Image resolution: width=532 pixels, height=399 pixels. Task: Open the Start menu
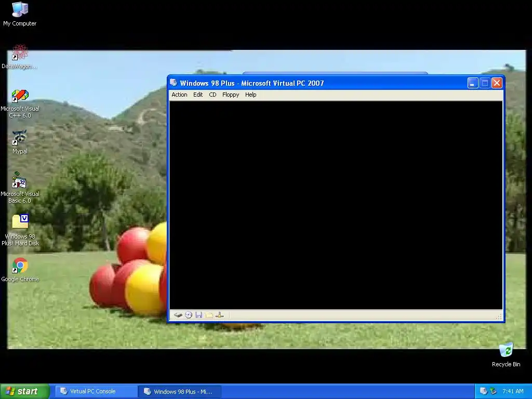pyautogui.click(x=25, y=391)
